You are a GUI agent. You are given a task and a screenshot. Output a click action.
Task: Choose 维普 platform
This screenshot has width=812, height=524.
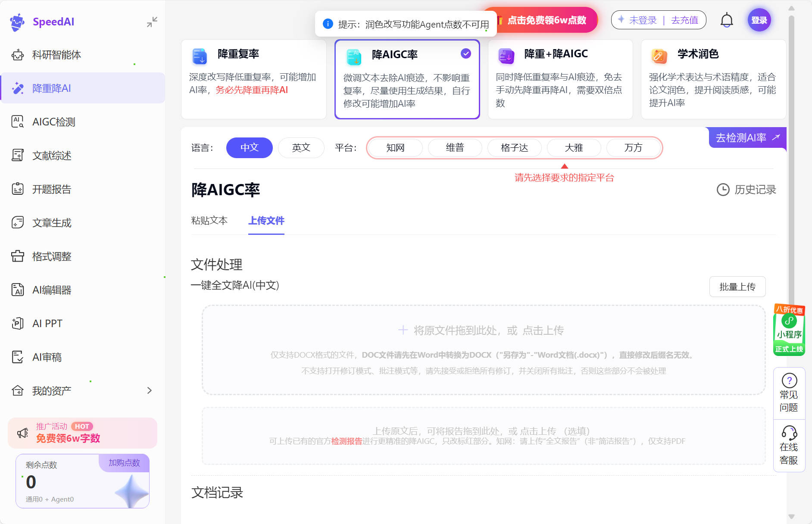click(455, 148)
